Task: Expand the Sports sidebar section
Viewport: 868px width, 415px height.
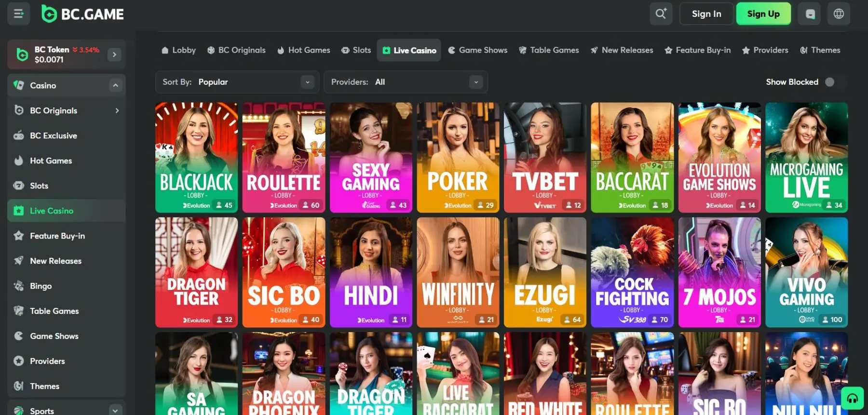Action: pos(115,411)
